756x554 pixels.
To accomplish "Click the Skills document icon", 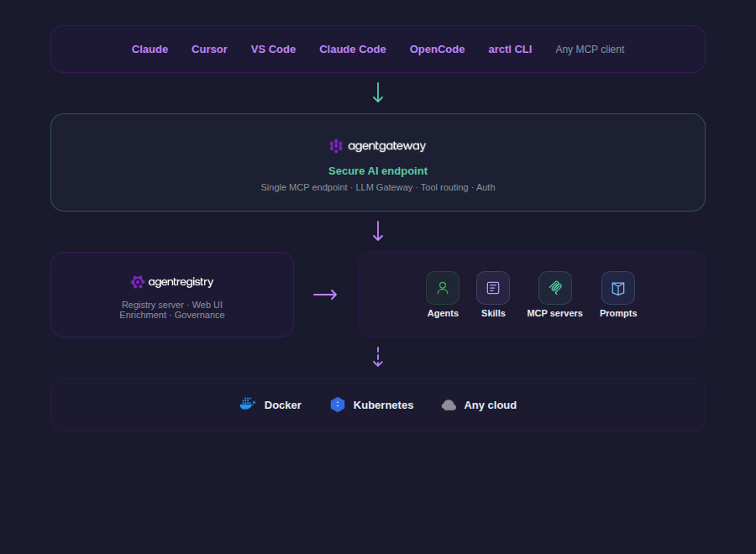I will pyautogui.click(x=493, y=288).
